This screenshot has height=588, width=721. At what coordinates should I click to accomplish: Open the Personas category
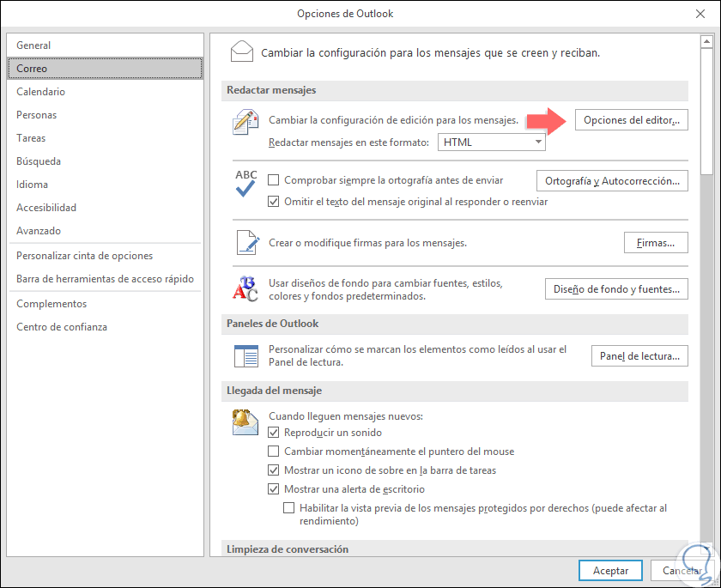[106, 114]
